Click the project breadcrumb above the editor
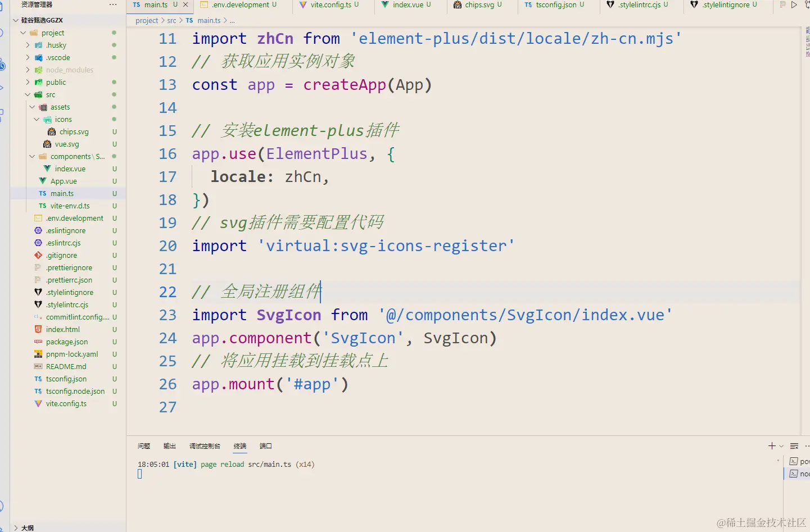 coord(147,20)
